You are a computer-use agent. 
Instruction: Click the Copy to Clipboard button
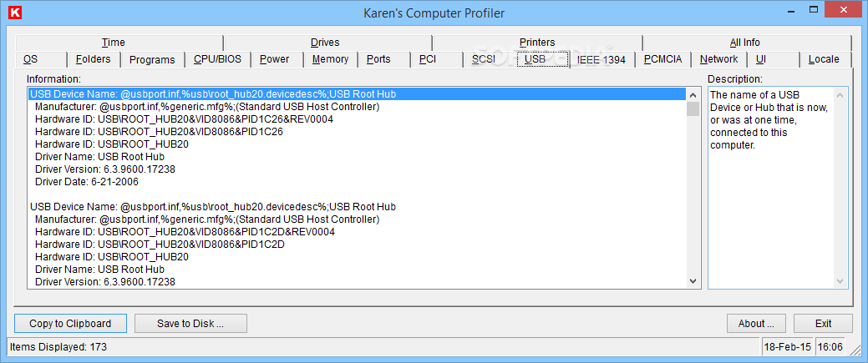(x=70, y=324)
